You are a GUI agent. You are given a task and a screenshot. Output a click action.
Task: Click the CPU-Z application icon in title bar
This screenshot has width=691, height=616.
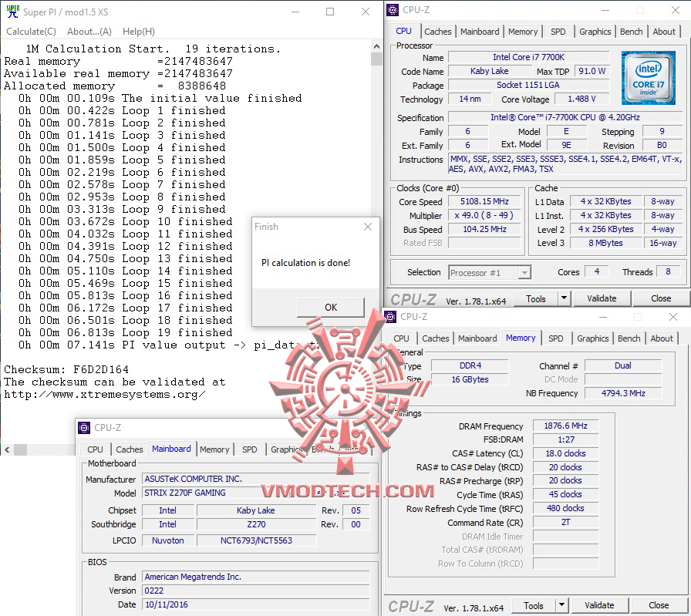tap(393, 9)
